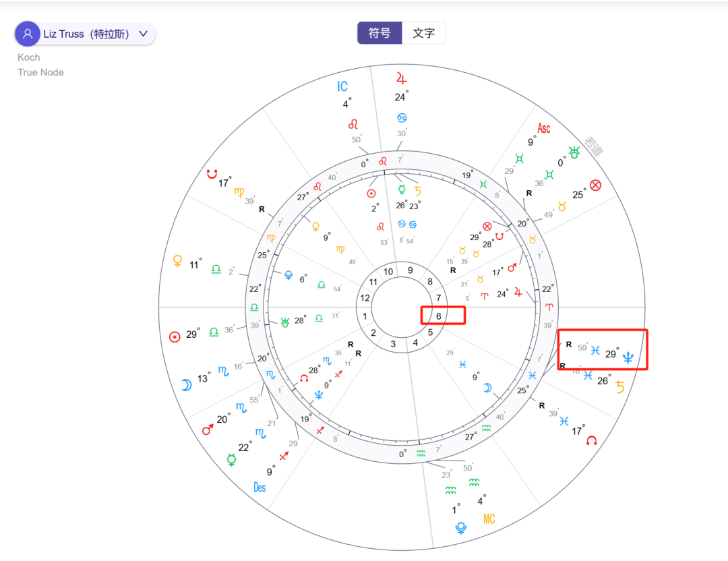Viewport: 728px width, 561px height.
Task: Click the Venus symbol near the Libra sign
Action: 178,260
